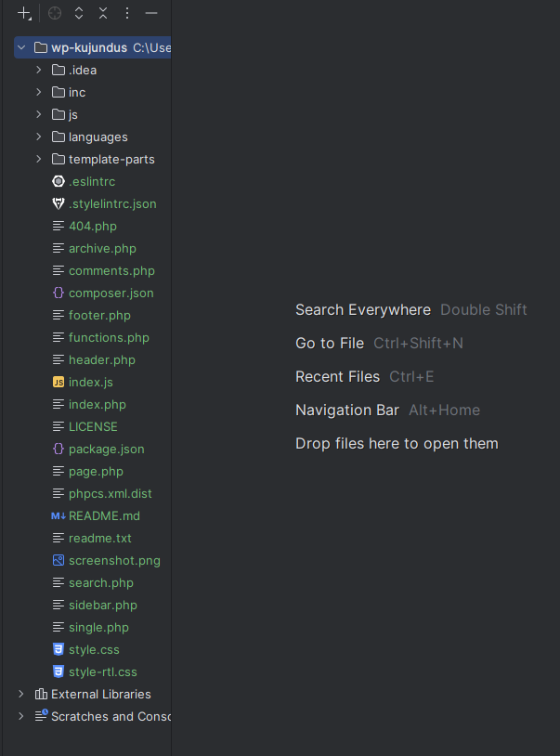Screen dimensions: 560x756
Task: Hide the project tool window
Action: tap(151, 13)
